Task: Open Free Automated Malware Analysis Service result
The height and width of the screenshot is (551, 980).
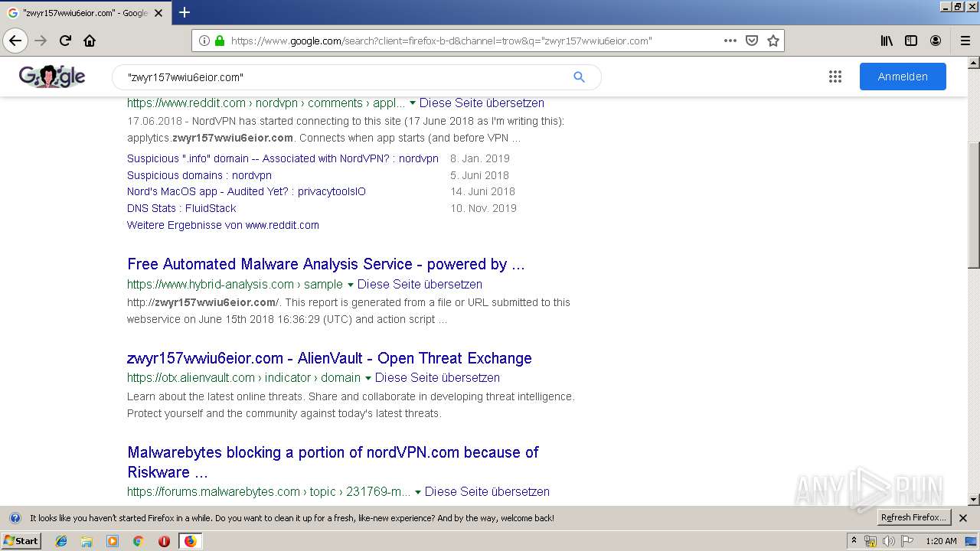Action: [326, 264]
